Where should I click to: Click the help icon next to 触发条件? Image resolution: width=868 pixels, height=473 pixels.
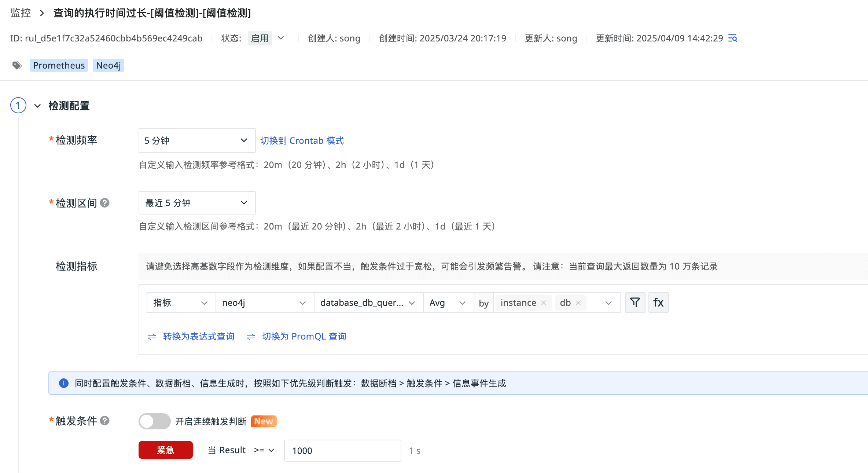pyautogui.click(x=105, y=421)
